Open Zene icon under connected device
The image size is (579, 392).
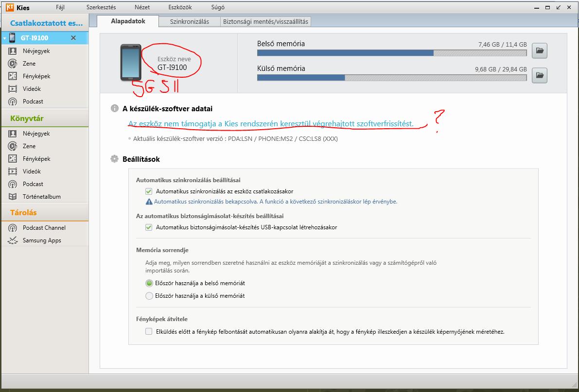point(13,64)
